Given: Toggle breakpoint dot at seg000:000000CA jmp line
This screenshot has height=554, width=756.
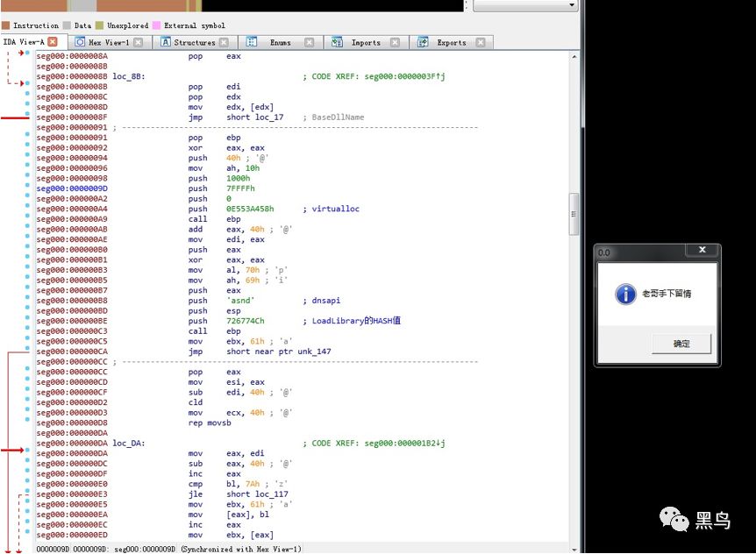Looking at the screenshot, I should [x=28, y=352].
